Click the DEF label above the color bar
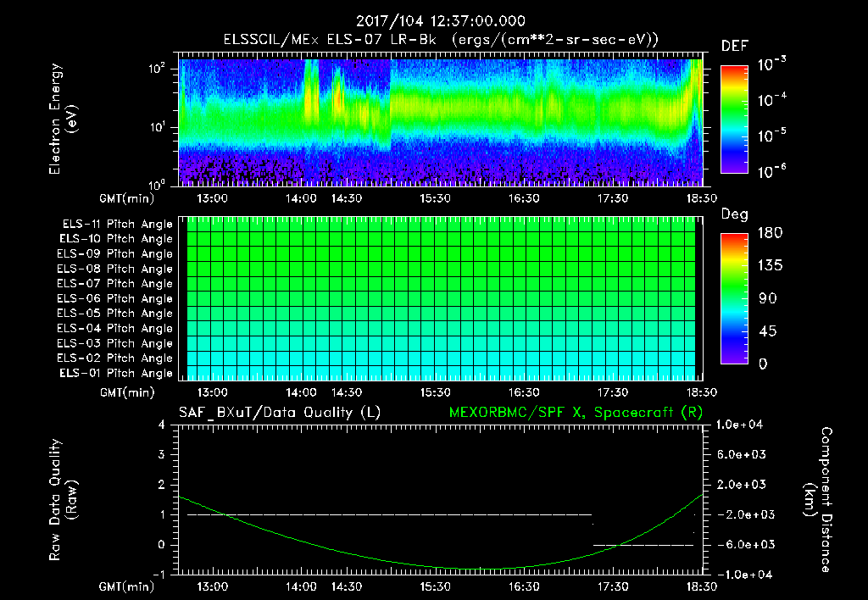This screenshot has width=868, height=600. [734, 46]
